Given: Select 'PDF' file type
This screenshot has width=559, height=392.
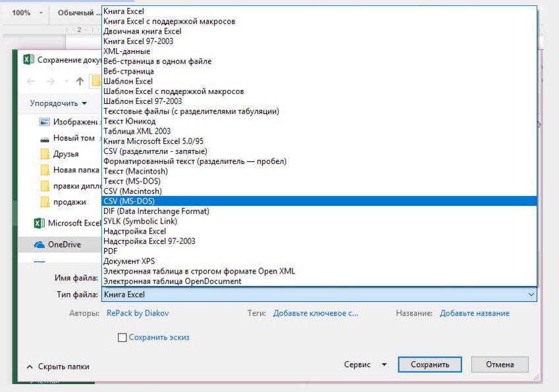Looking at the screenshot, I should (x=319, y=251).
